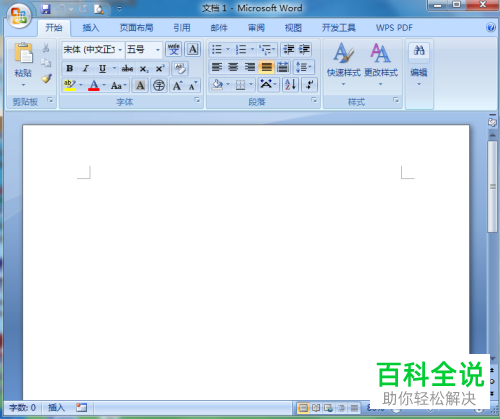Image resolution: width=500 pixels, height=419 pixels.
Task: Apply character border icon
Action: [x=193, y=50]
